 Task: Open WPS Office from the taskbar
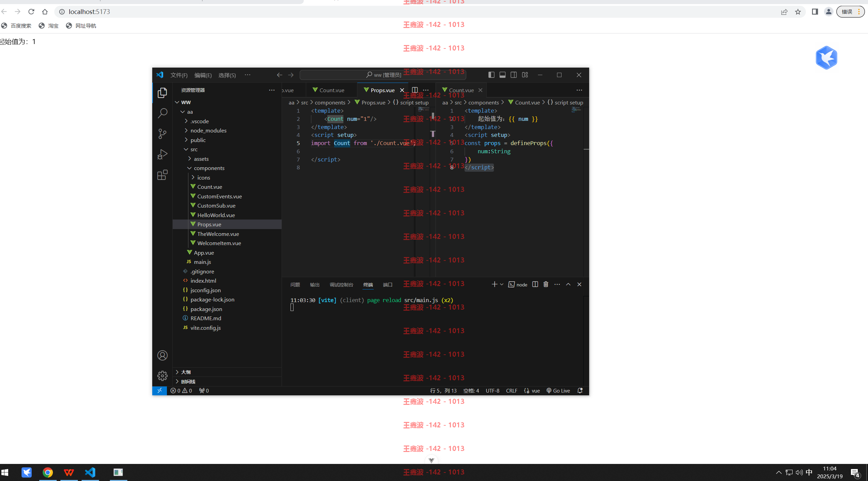[69, 472]
